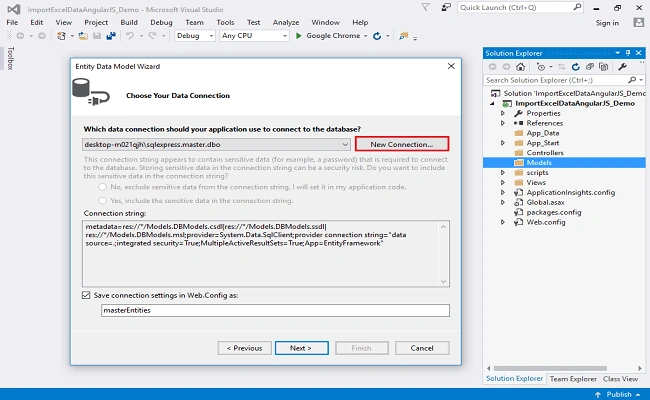Click the Save icon in main toolbar
This screenshot has width=650, height=400.
97,36
